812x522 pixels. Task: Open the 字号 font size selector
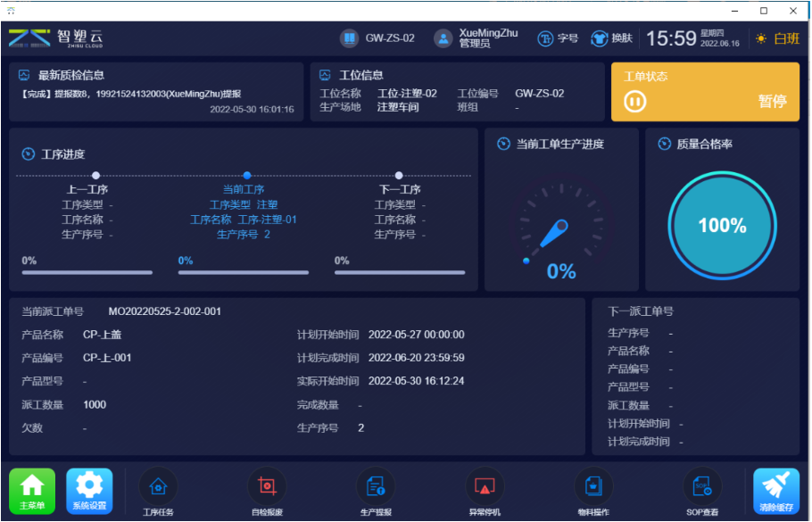[558, 38]
